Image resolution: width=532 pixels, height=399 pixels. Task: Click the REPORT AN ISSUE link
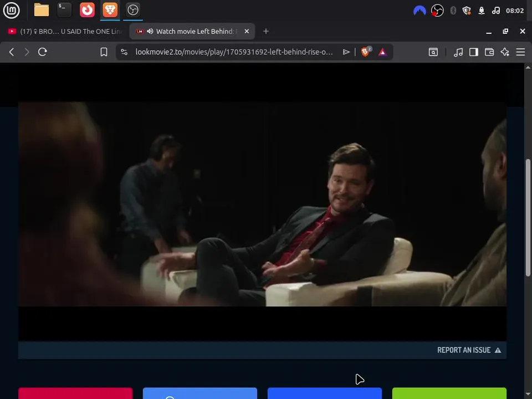pos(464,350)
